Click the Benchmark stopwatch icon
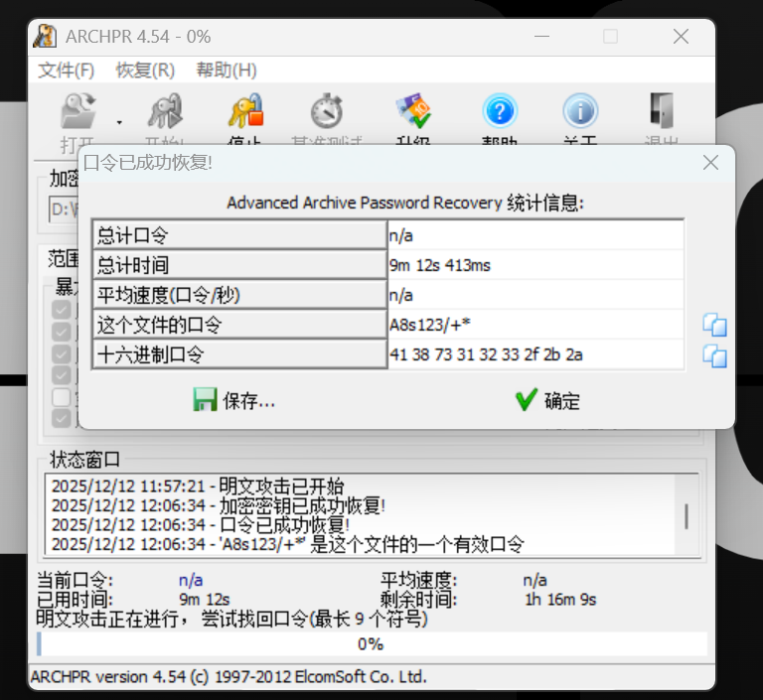The height and width of the screenshot is (700, 763). click(x=327, y=111)
